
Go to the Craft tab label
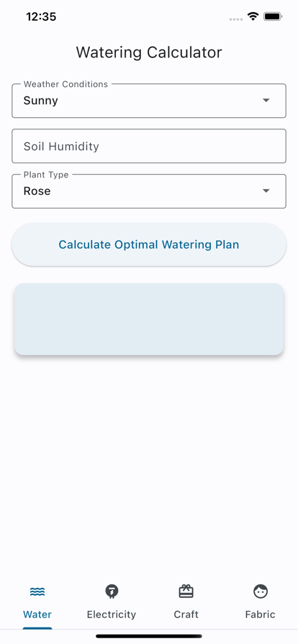point(186,615)
